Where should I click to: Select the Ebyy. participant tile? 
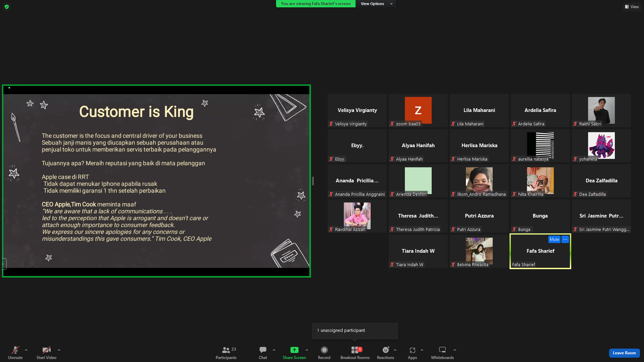(x=357, y=145)
